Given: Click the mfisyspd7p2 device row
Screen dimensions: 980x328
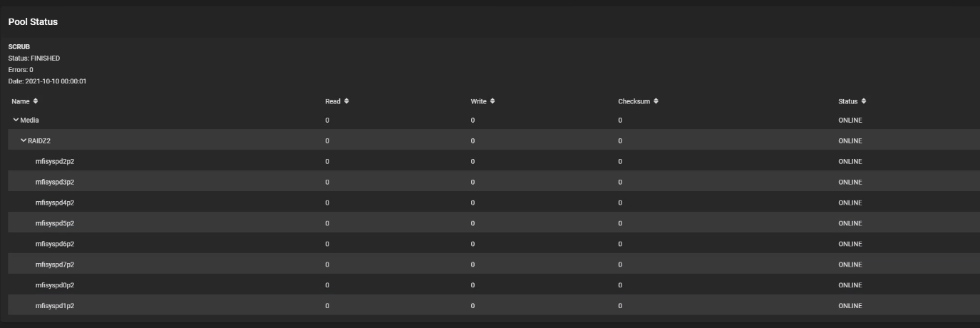Looking at the screenshot, I should pyautogui.click(x=55, y=265).
